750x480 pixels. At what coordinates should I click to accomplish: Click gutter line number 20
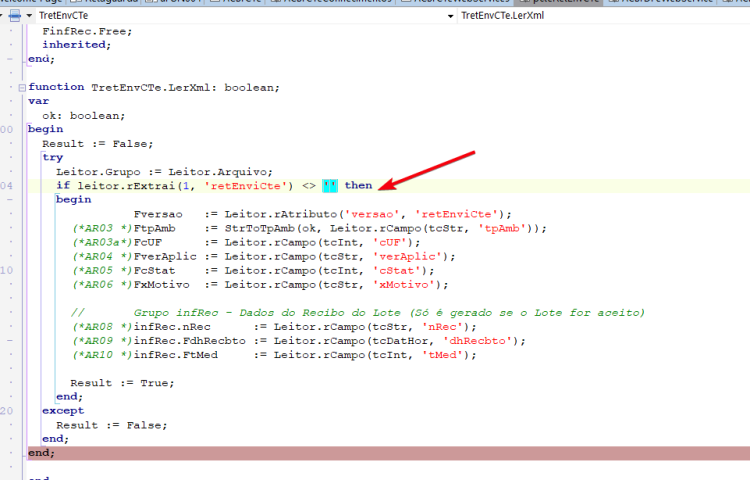tap(6, 411)
